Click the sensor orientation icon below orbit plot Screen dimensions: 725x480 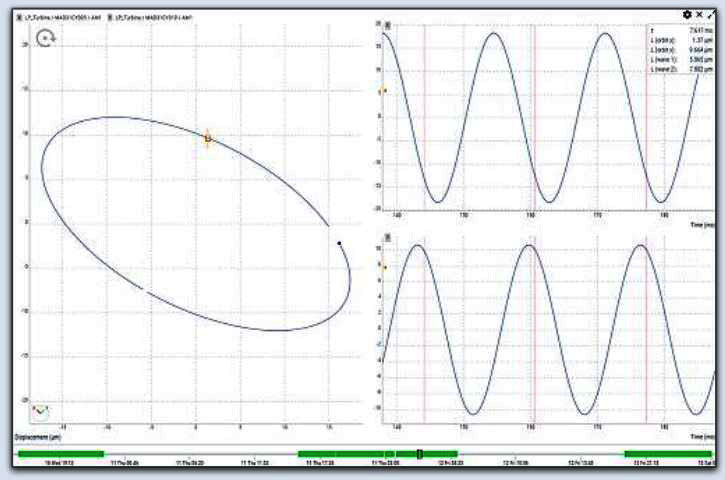40,411
